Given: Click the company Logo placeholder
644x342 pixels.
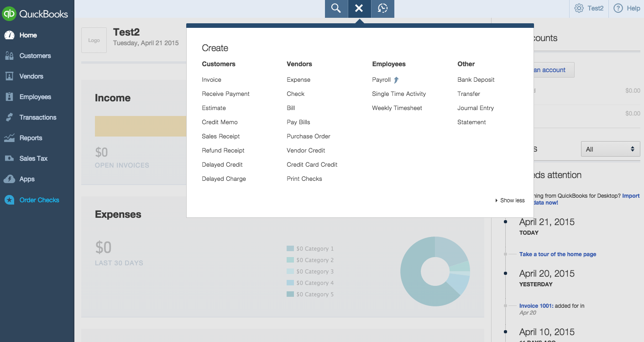Looking at the screenshot, I should coord(94,40).
